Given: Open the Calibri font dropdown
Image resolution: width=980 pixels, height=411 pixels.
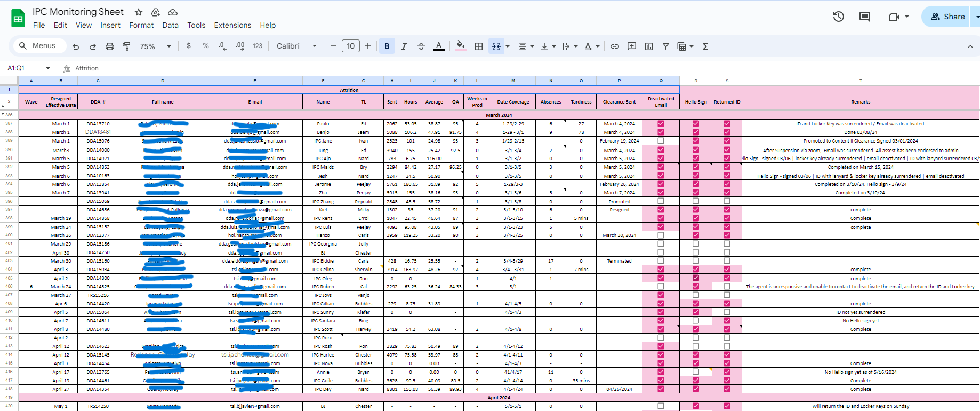Looking at the screenshot, I should 296,46.
